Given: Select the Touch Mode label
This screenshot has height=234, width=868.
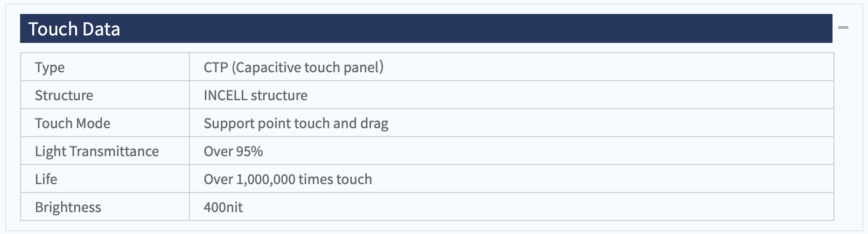Looking at the screenshot, I should [73, 123].
